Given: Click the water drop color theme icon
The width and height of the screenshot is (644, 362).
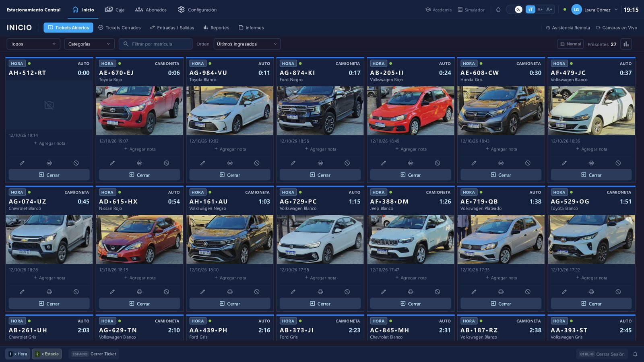Looking at the screenshot, I should [498, 10].
